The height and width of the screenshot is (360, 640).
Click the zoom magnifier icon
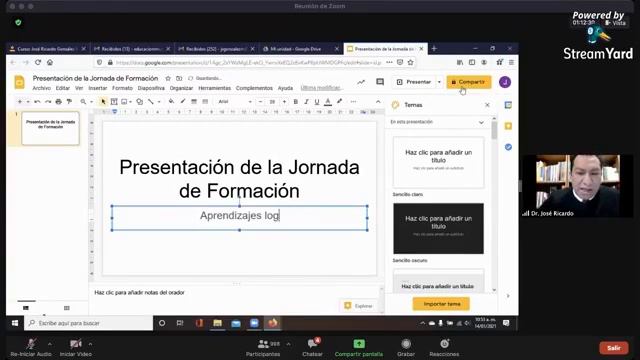83,102
